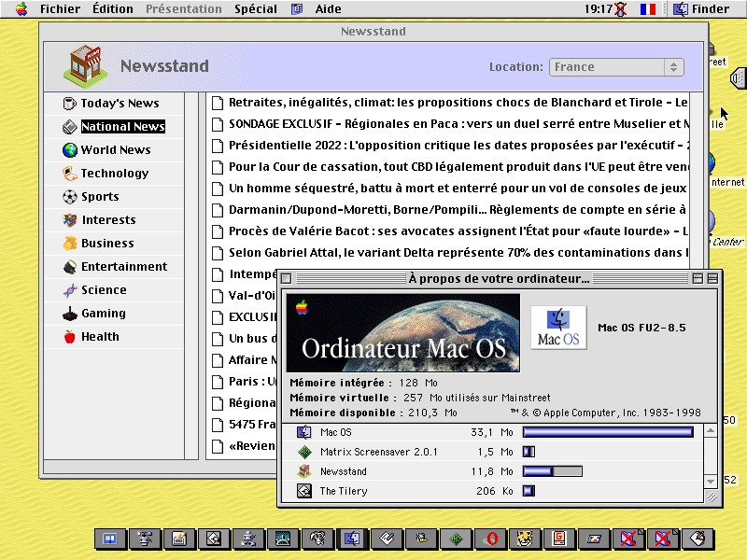Click the document icon beside Retraites headline
This screenshot has height=560, width=747.
pos(218,103)
